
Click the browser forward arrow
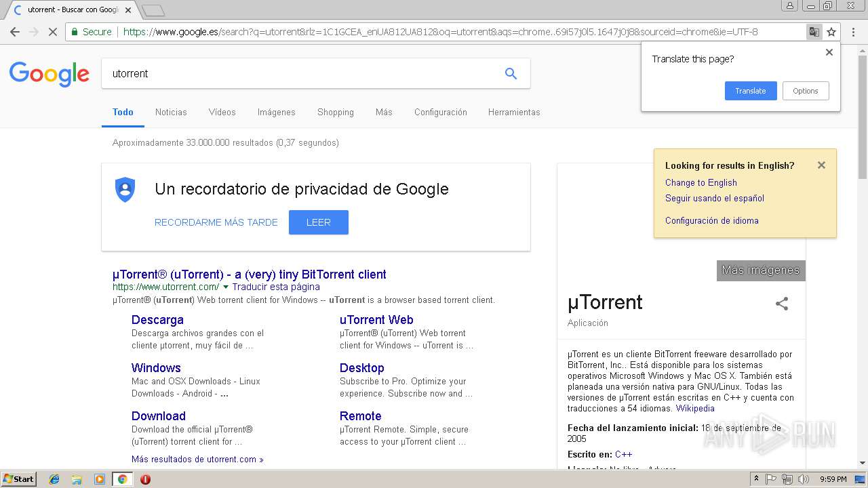pos(34,32)
